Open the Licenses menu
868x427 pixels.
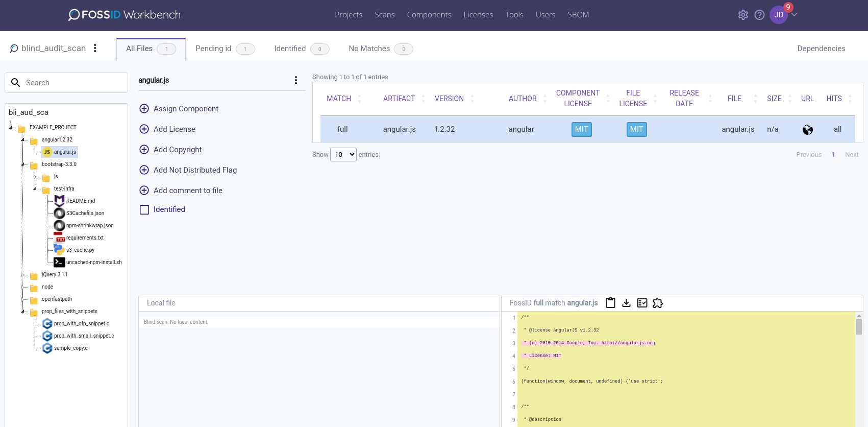478,15
